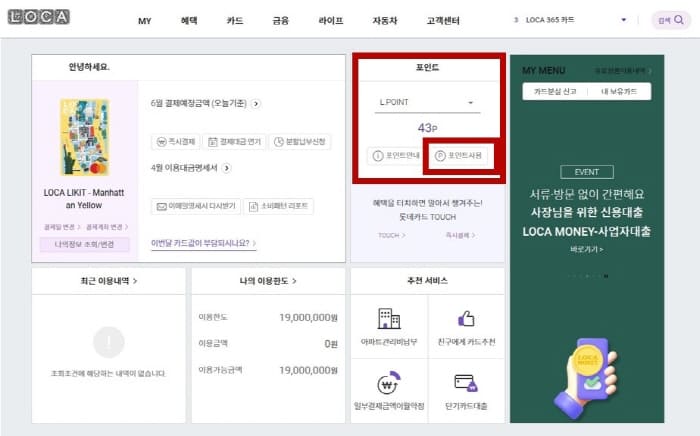
Task: Open the 혜택 menu
Action: pyautogui.click(x=189, y=21)
